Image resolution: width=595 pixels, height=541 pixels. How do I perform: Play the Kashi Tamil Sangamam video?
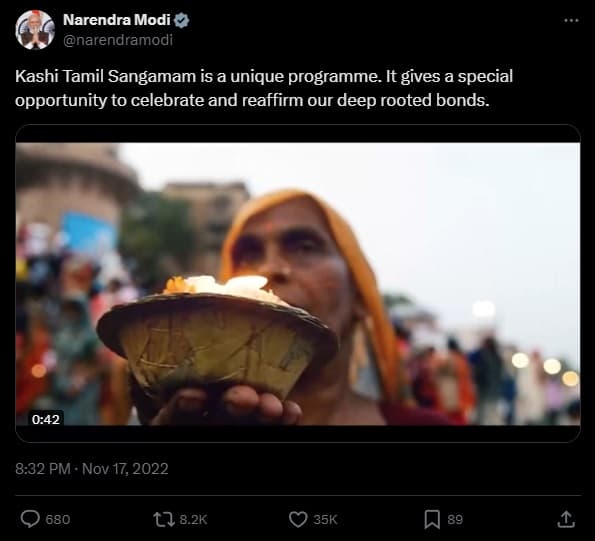tap(298, 283)
